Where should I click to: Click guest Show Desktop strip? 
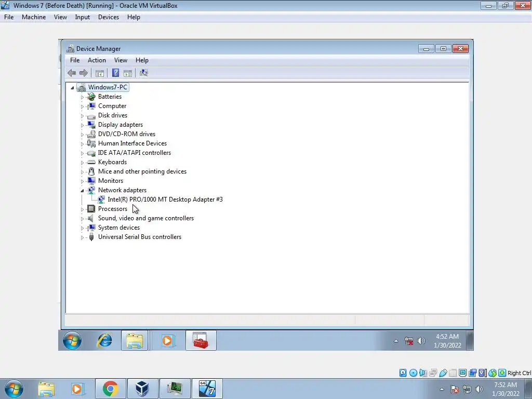[470, 340]
